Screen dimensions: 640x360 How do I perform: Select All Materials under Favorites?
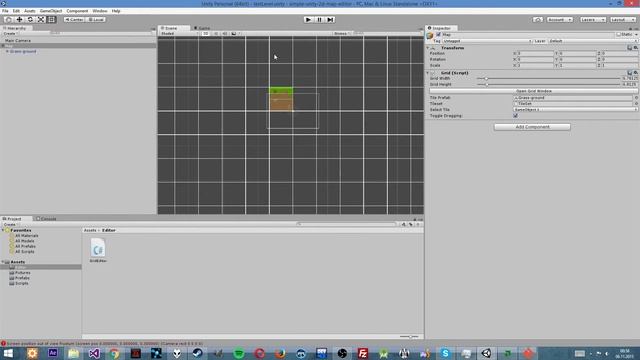click(27, 236)
